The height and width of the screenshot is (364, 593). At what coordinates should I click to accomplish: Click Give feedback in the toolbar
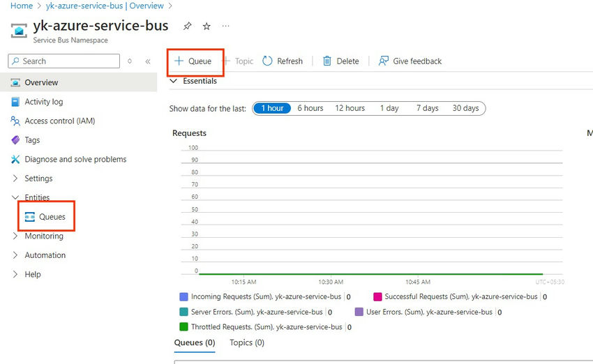click(x=417, y=61)
